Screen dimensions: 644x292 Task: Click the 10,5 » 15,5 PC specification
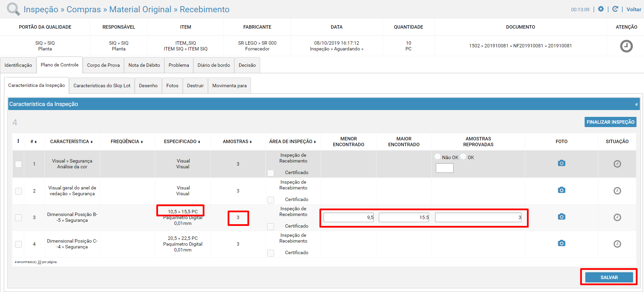183,212
